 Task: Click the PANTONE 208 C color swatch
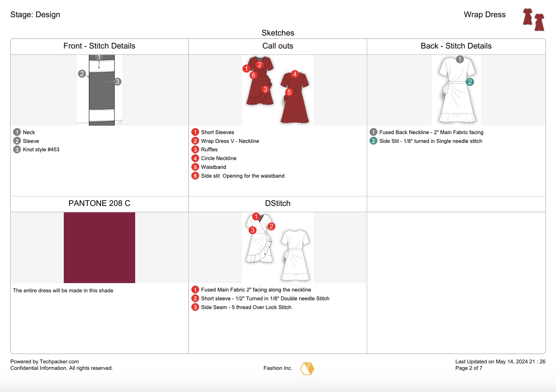pyautogui.click(x=99, y=248)
